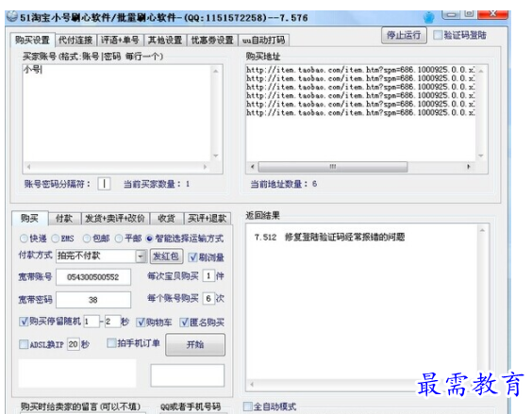The width and height of the screenshot is (532, 414).
Task: Open the 发货+卖评+改价 sub-tab
Action: pos(115,219)
